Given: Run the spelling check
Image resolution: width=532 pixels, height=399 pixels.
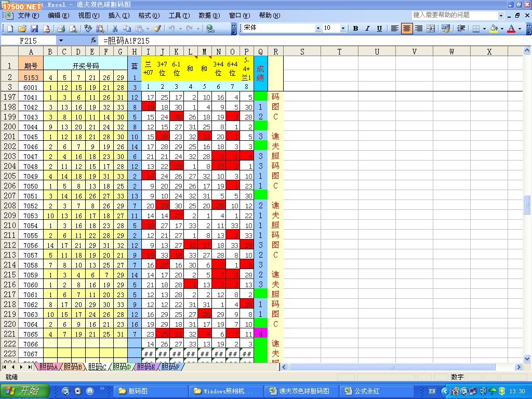Looking at the screenshot, I should coord(88,29).
